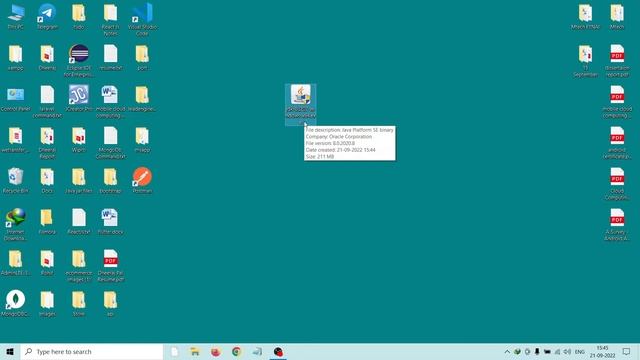Select the Dheeraj Pal Resume.pdf file

(110, 266)
